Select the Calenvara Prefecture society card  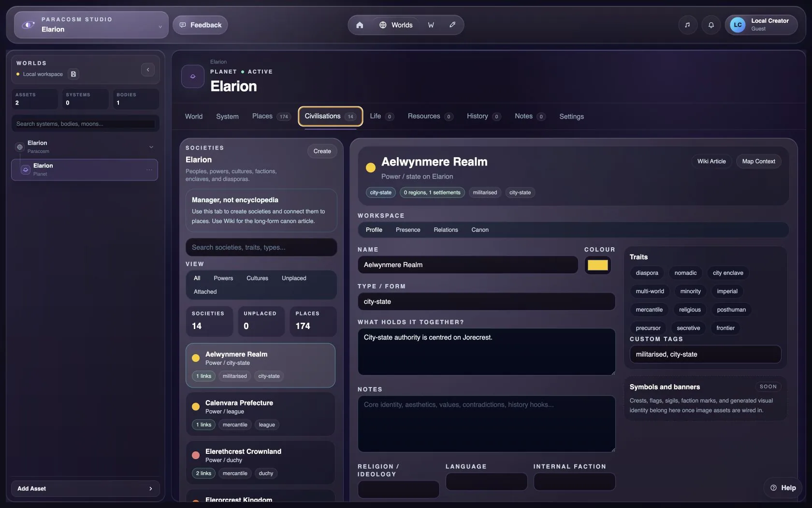pos(261,414)
